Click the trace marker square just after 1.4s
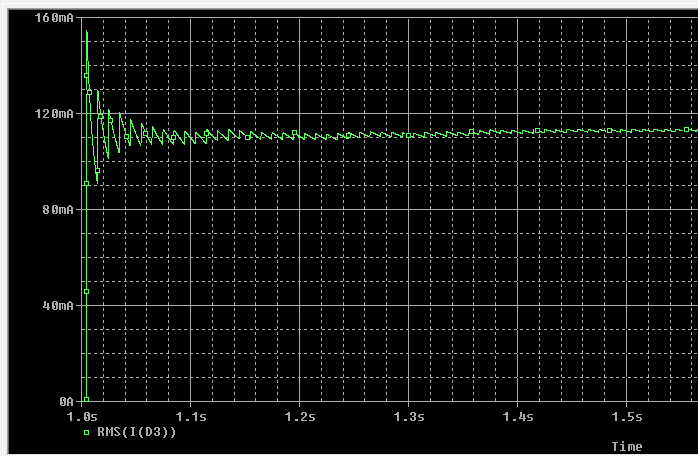The width and height of the screenshot is (698, 456). click(x=537, y=130)
